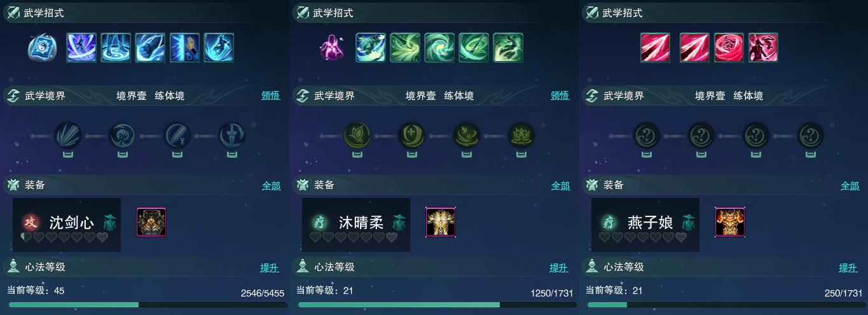
Task: Select 沐晴柔's crown lotus realm node
Action: click(521, 136)
